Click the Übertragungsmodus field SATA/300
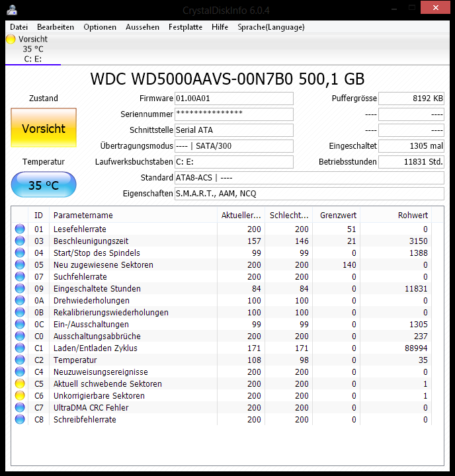Screen dimensions: 455x476 pos(234,145)
